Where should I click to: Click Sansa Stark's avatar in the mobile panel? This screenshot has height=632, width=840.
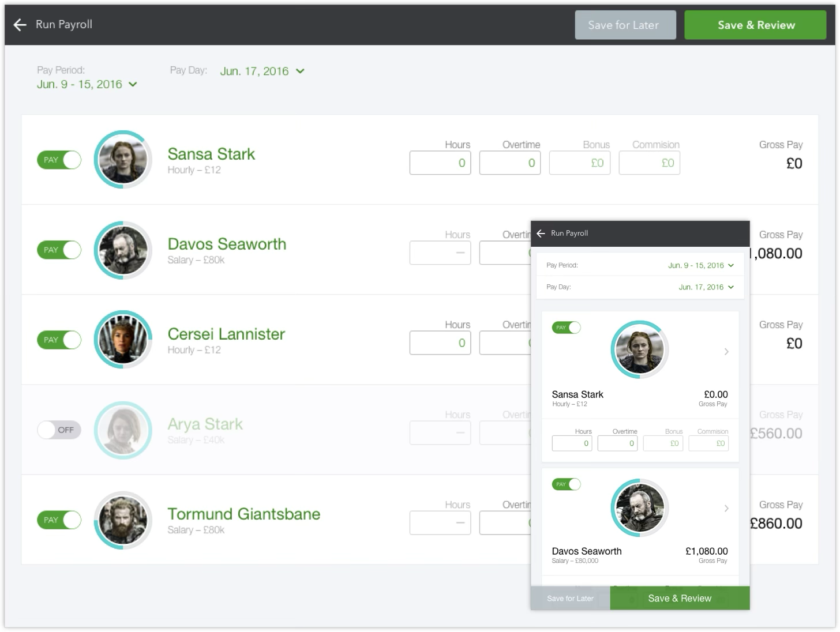[639, 350]
